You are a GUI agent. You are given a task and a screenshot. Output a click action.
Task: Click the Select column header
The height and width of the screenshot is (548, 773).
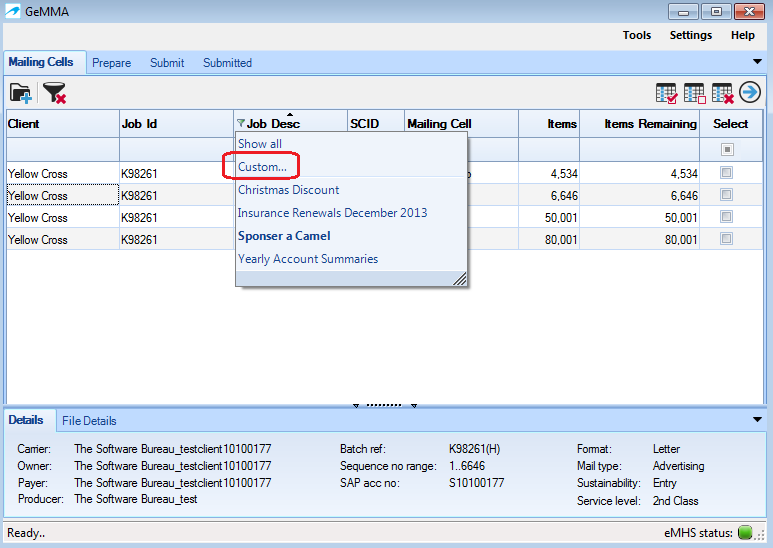click(731, 124)
